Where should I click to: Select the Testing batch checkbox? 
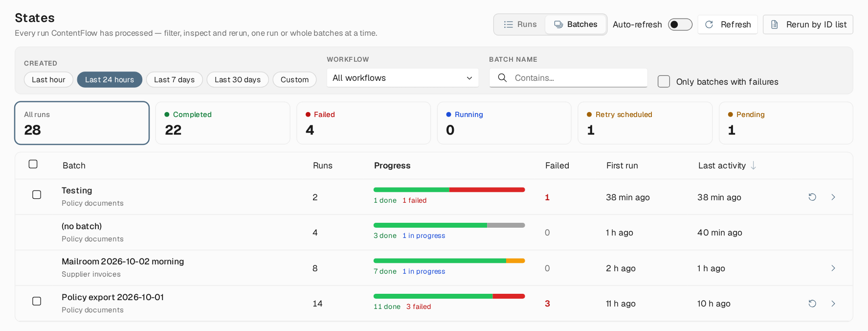[37, 195]
